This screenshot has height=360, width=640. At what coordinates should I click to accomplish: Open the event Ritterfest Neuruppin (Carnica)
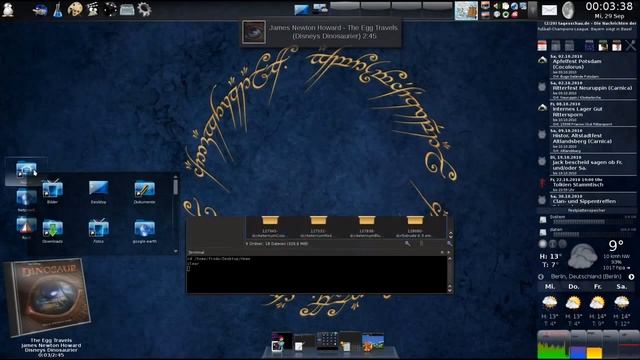point(592,90)
